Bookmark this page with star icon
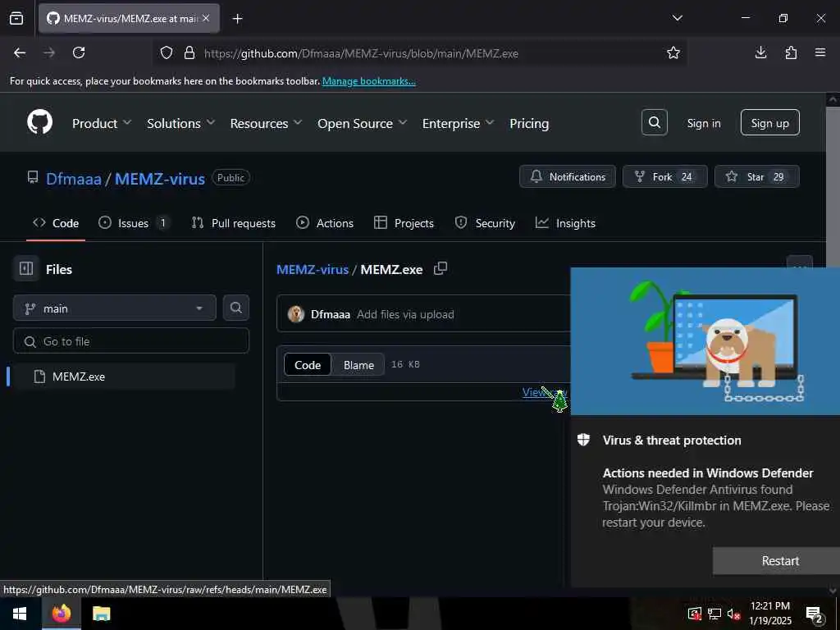Viewport: 840px width, 630px height. coord(673,52)
